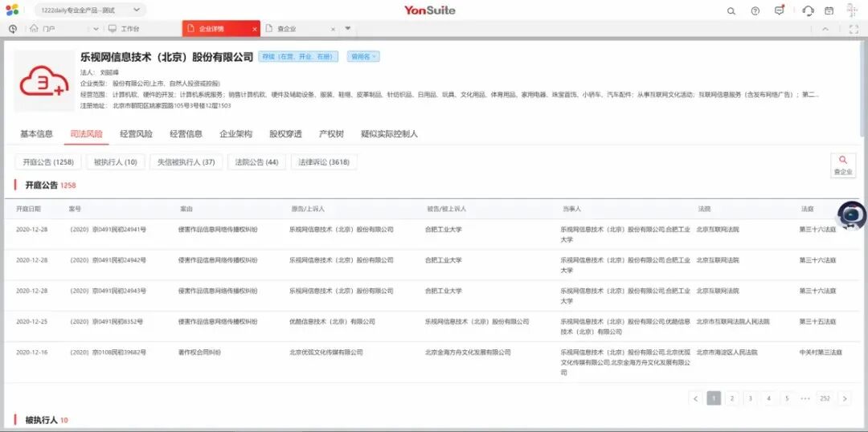Click the case number ending 39682号
This screenshot has height=432, width=868.
pos(108,353)
